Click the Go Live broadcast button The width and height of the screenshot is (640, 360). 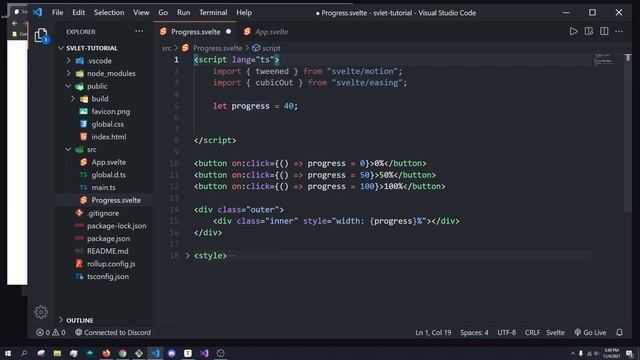(x=590, y=332)
